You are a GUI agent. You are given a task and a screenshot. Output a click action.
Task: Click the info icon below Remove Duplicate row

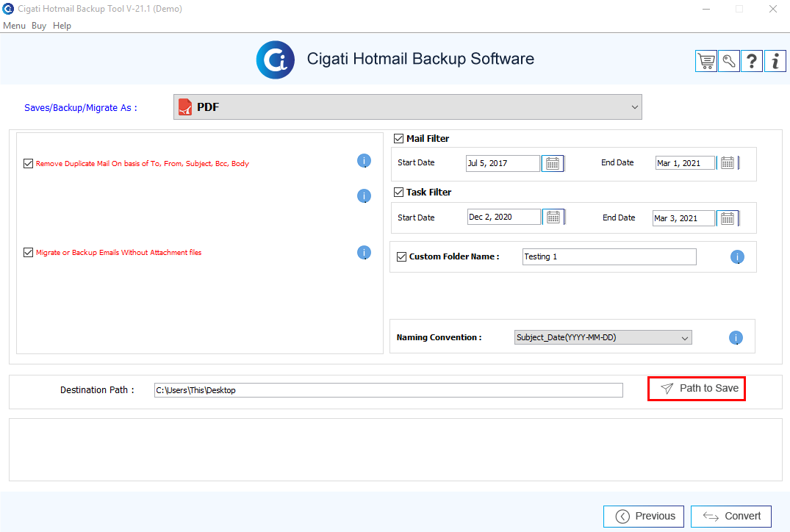point(364,196)
